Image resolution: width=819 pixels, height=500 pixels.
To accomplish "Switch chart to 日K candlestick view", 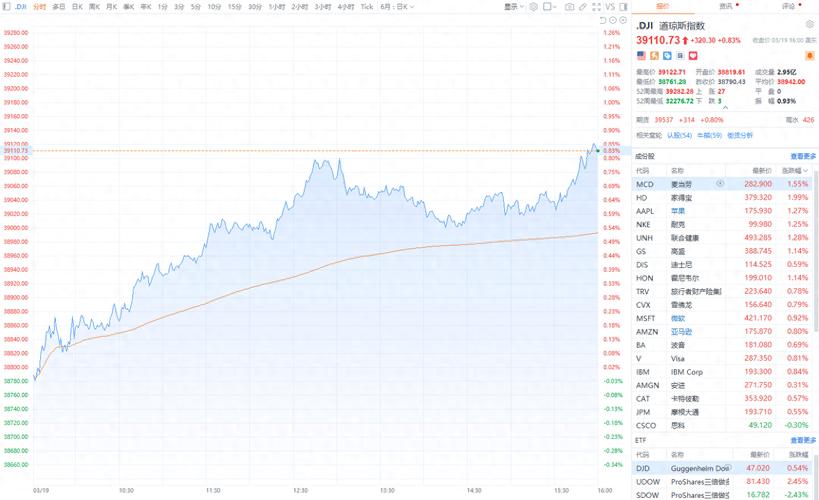I will 77,6.
